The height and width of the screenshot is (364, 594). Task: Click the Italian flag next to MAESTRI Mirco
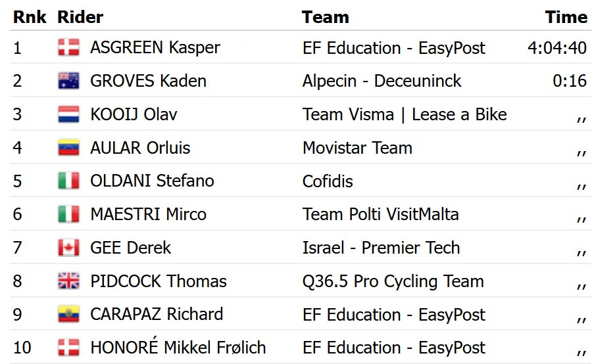tap(68, 214)
